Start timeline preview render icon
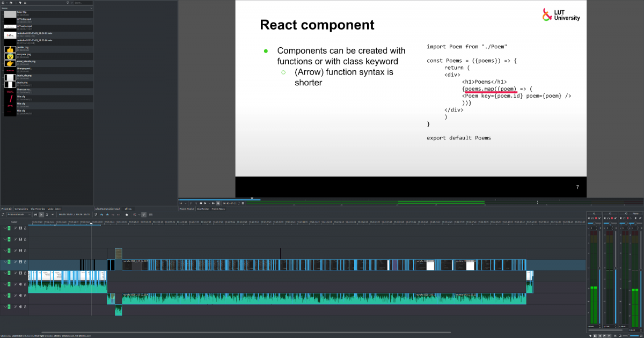This screenshot has width=644, height=338. pos(135,215)
